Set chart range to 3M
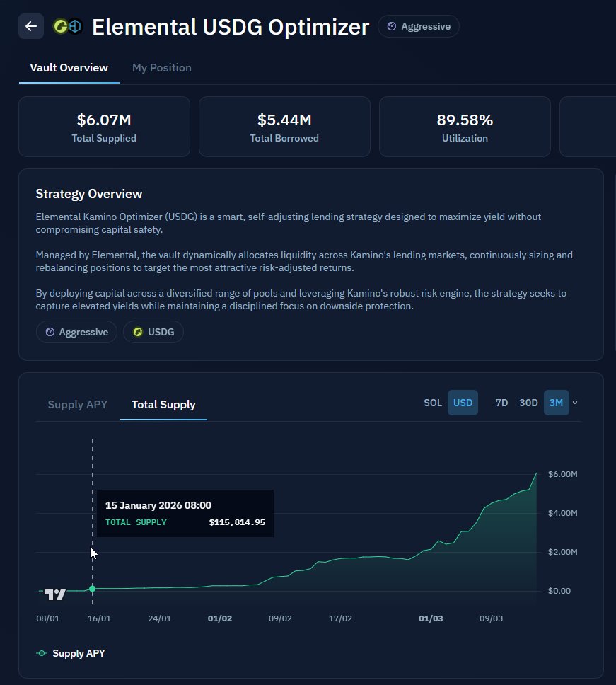Viewport: 616px width, 685px height. 556,403
